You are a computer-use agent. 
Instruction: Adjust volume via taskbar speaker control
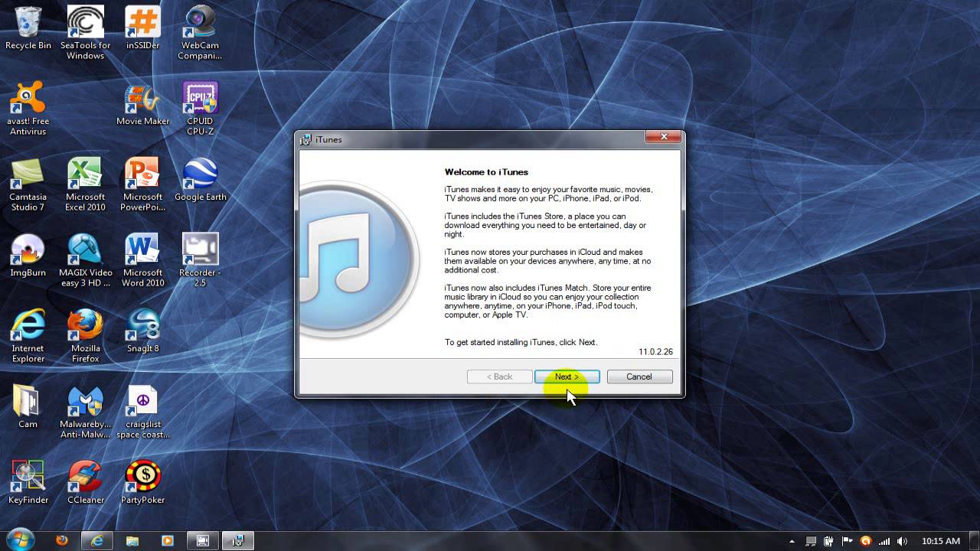click(x=900, y=541)
